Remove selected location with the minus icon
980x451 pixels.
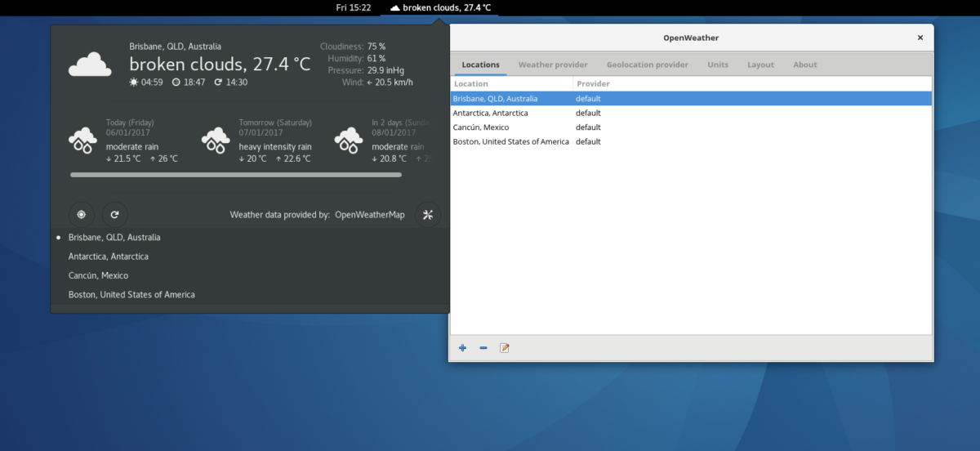click(483, 348)
